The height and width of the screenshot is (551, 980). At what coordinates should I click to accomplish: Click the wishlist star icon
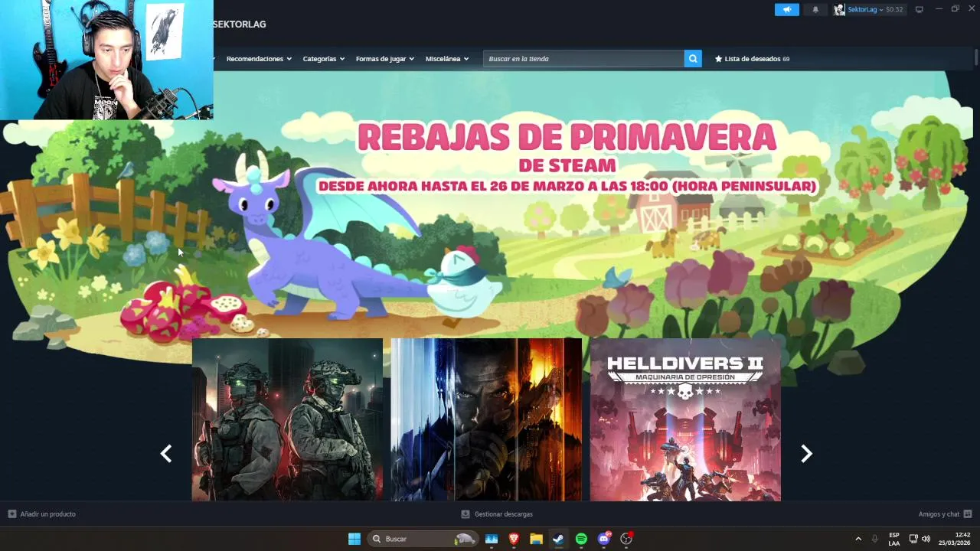click(718, 59)
